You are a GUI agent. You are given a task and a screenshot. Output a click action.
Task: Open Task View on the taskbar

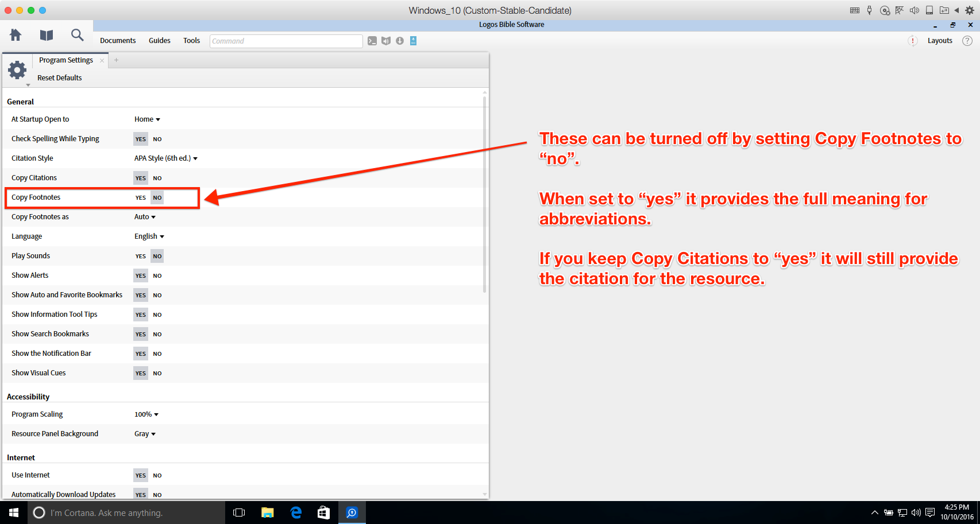click(239, 513)
